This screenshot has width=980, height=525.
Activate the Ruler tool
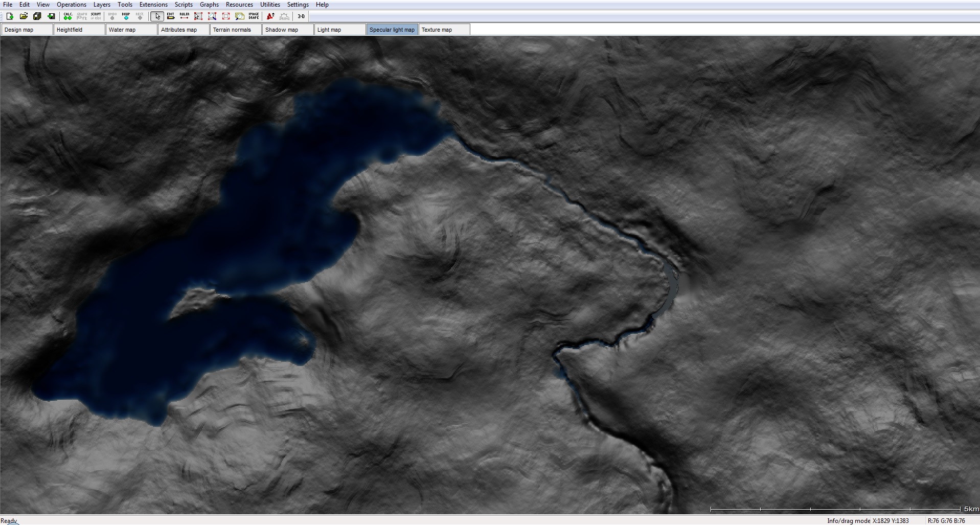click(x=185, y=16)
